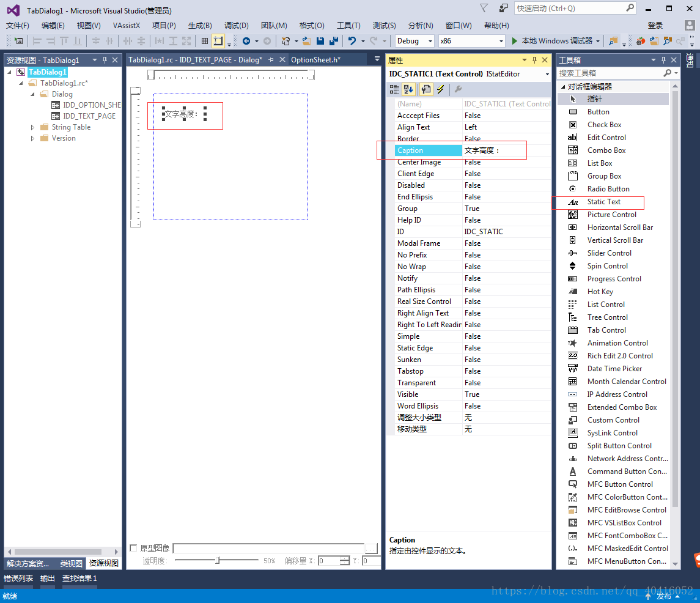Click the Save All toolbar icon
This screenshot has width=700, height=603.
333,41
